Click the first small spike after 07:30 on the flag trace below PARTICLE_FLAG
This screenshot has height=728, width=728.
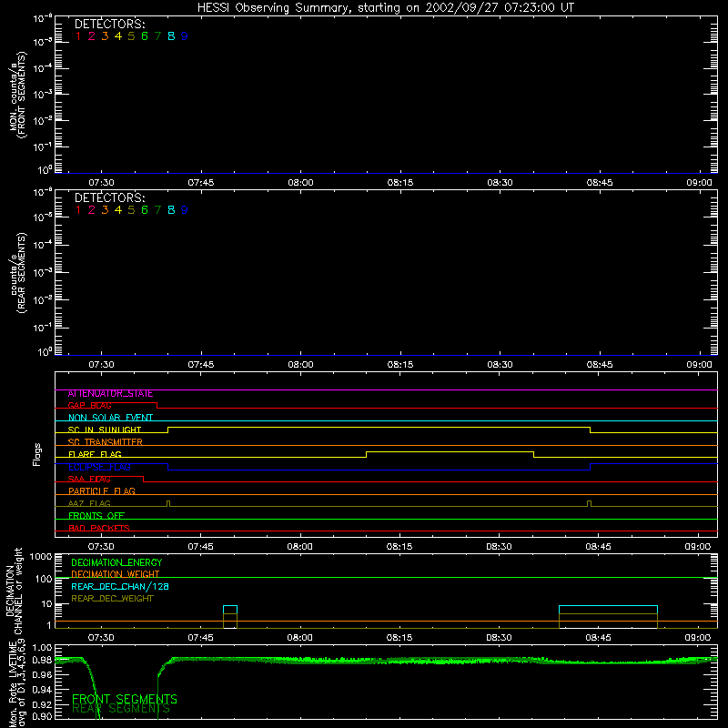click(x=168, y=503)
